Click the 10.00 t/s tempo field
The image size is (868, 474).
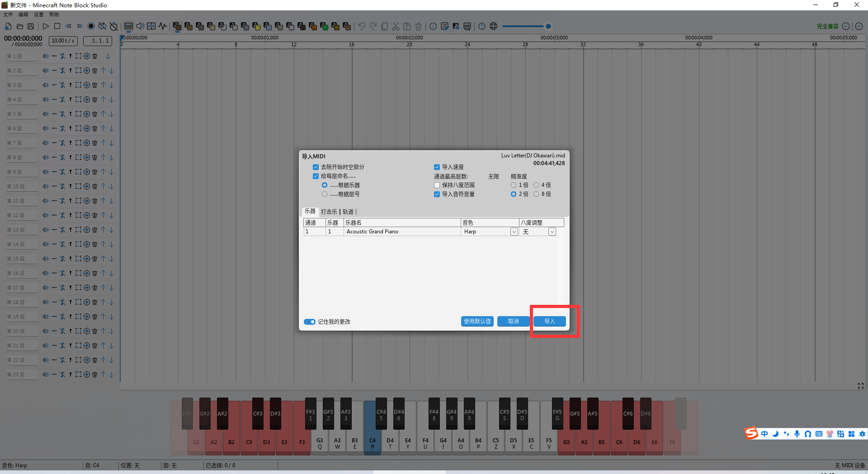pos(63,41)
